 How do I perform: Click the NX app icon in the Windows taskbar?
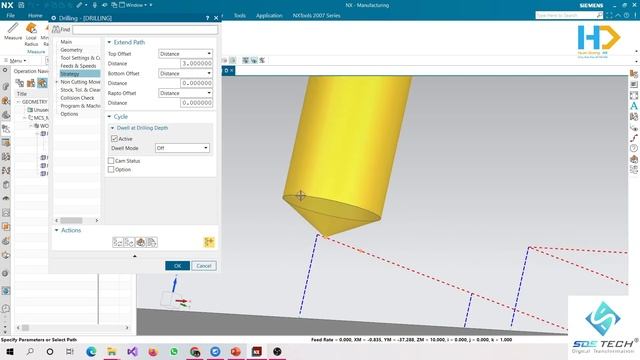pyautogui.click(x=256, y=351)
